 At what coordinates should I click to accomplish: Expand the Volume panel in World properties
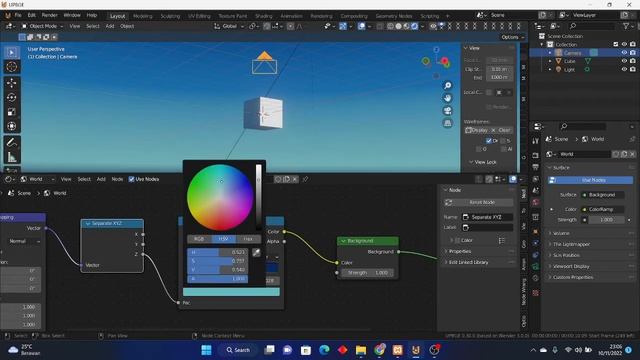point(561,233)
